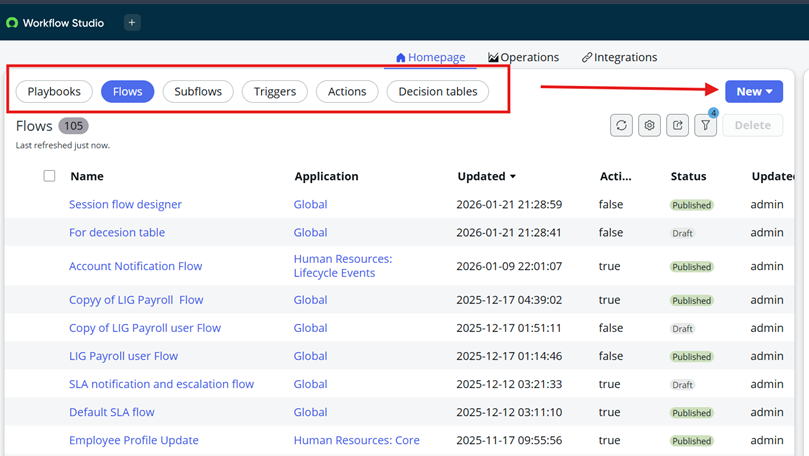This screenshot has width=809, height=456.
Task: Select the select-all checkbox in header
Action: click(49, 176)
